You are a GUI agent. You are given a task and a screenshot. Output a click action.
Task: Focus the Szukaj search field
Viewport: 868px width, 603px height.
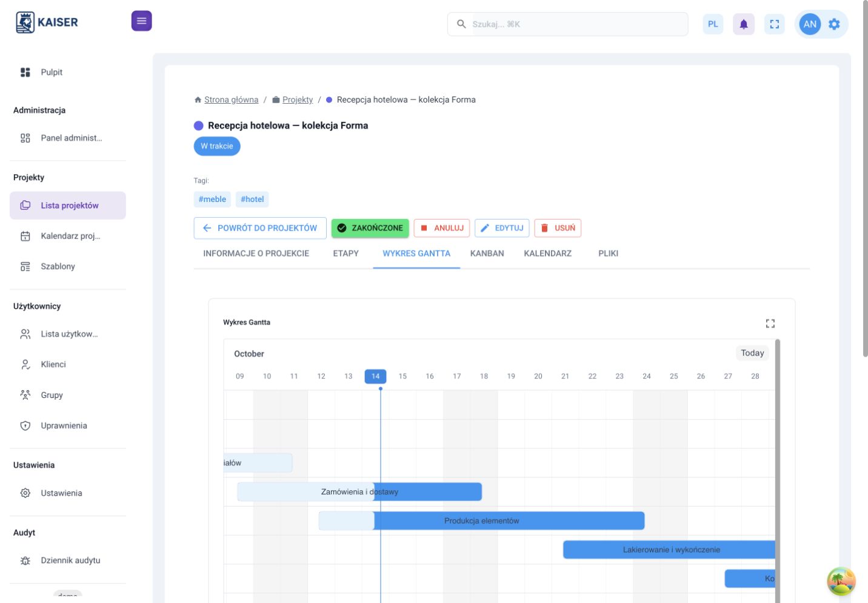(x=568, y=24)
